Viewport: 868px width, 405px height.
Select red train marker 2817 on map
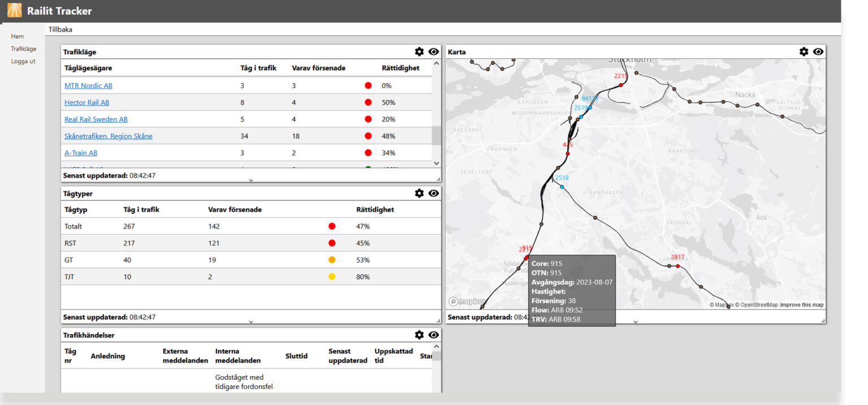pos(677,265)
